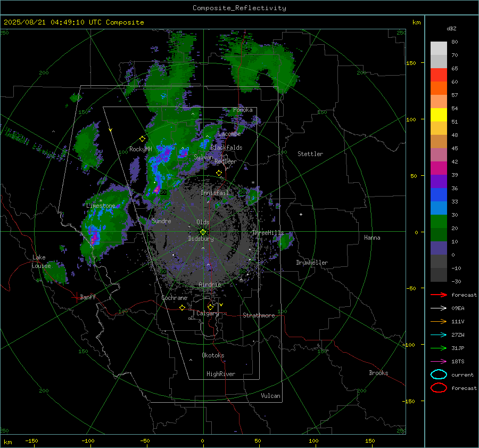Click the yellow diamond marker above Calgary
The height and width of the screenshot is (448, 479).
click(x=210, y=307)
